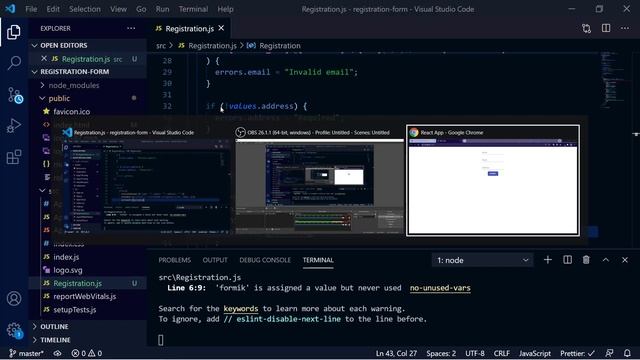
Task: Split the editor right
Action: pyautogui.click(x=606, y=28)
